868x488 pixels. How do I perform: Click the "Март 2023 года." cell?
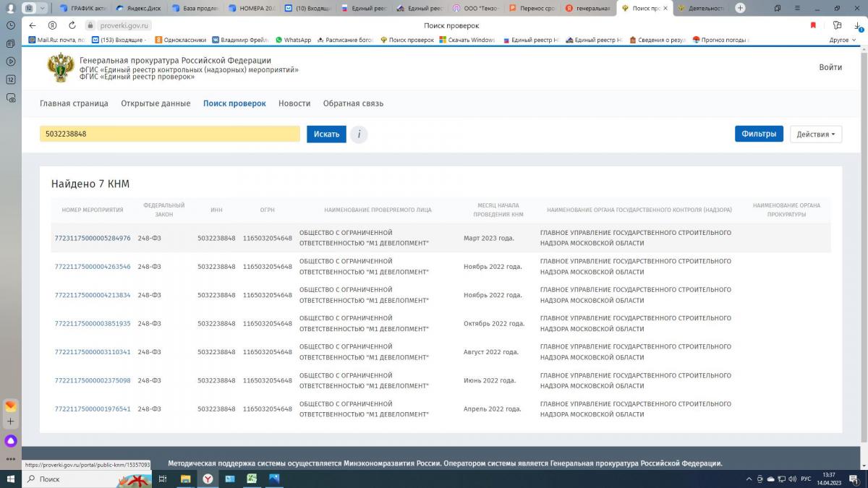489,238
